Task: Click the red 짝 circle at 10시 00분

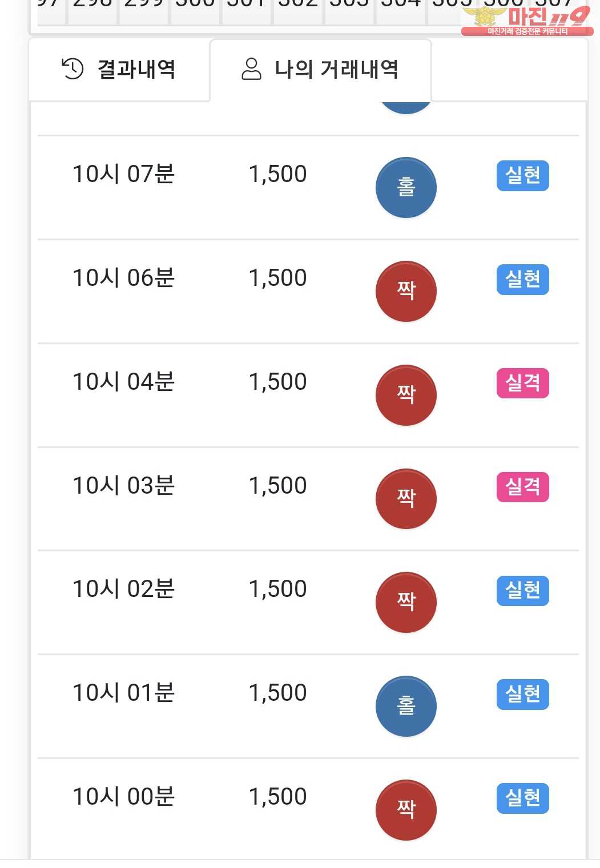Action: (x=406, y=810)
